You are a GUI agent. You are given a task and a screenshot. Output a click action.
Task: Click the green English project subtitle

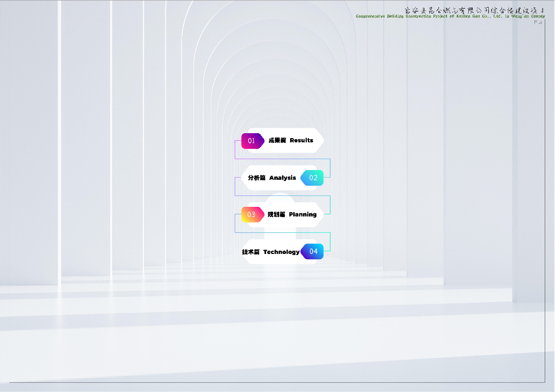tap(450, 16)
